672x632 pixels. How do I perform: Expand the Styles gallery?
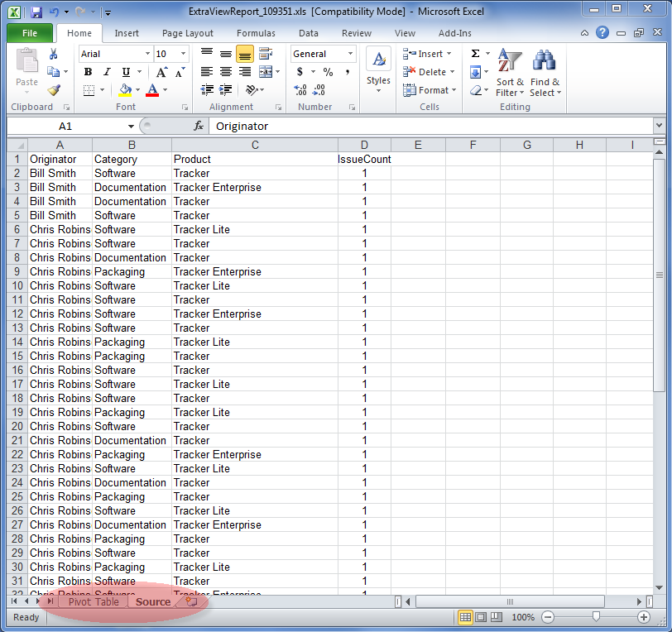click(x=378, y=70)
